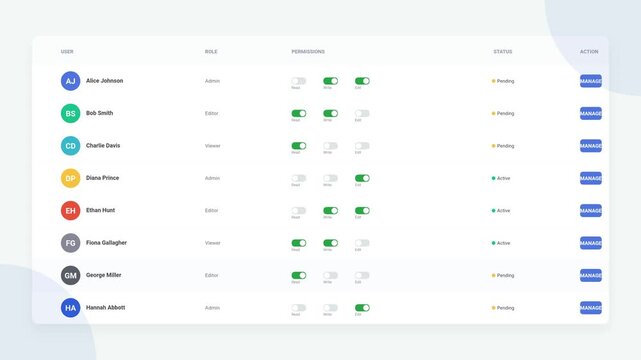Click Editor role in Bob Smith row
The width and height of the screenshot is (641, 360).
tap(211, 113)
